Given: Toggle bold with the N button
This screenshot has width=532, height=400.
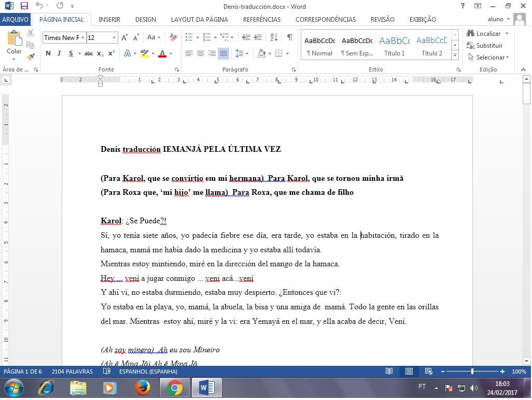Looking at the screenshot, I should [48, 53].
